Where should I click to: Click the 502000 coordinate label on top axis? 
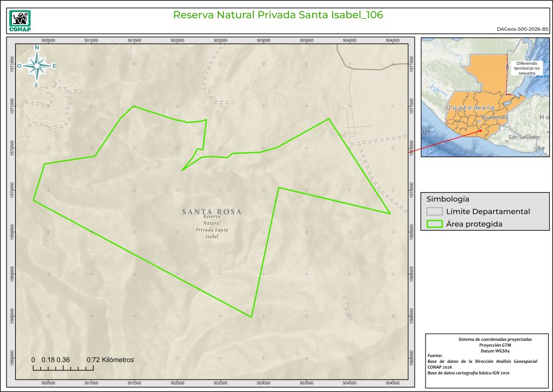[x=177, y=40]
